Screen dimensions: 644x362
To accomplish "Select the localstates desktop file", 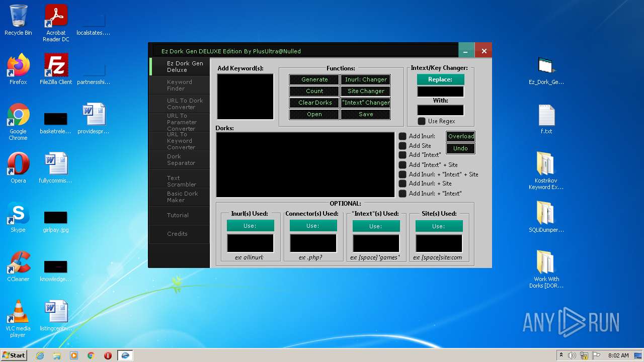I will pyautogui.click(x=94, y=25).
